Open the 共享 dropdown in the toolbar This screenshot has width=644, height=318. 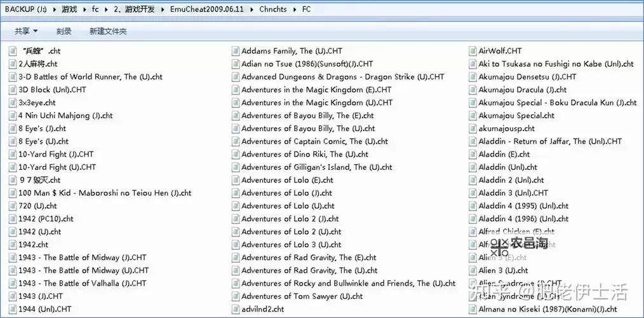pos(26,31)
